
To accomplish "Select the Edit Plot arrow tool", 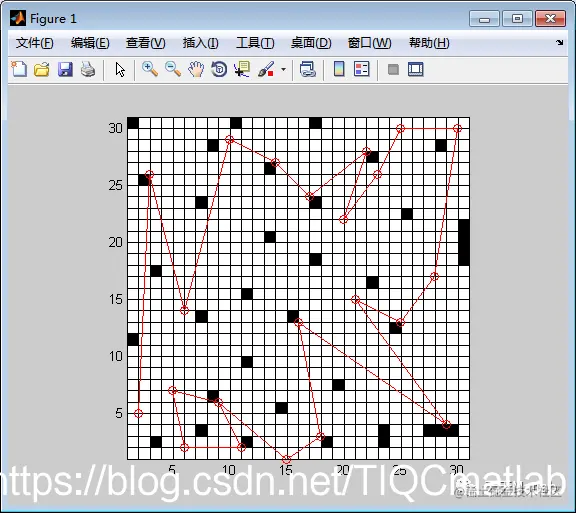I will click(x=120, y=69).
